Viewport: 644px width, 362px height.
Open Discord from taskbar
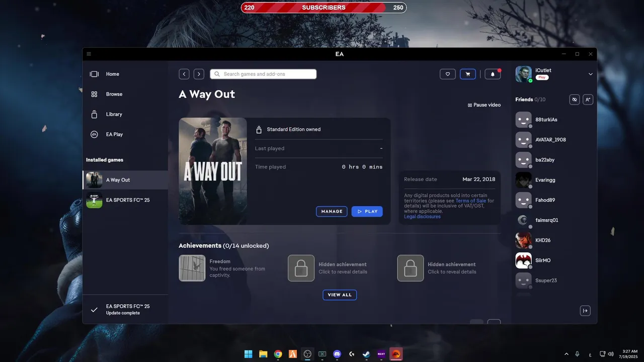pyautogui.click(x=337, y=354)
